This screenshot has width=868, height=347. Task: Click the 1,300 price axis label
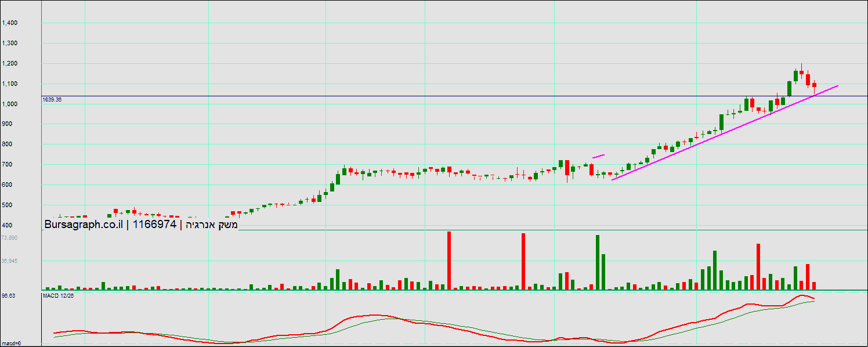[10, 44]
